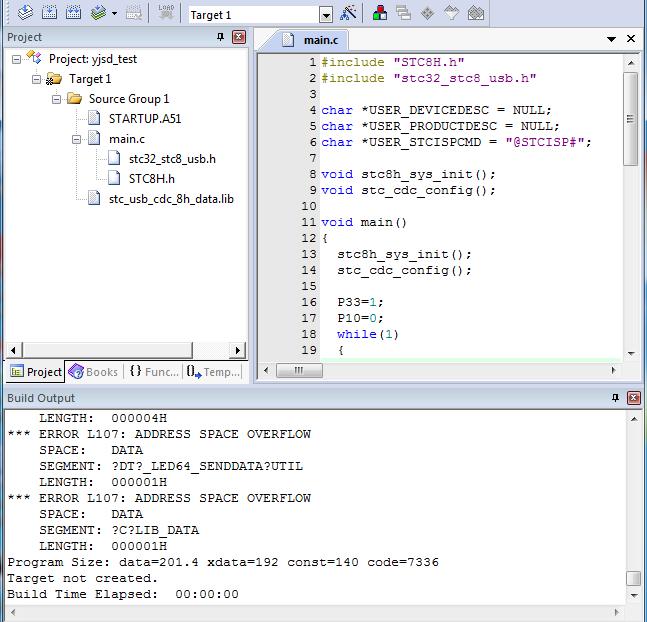Click the Build Output scroll down arrow

[634, 595]
